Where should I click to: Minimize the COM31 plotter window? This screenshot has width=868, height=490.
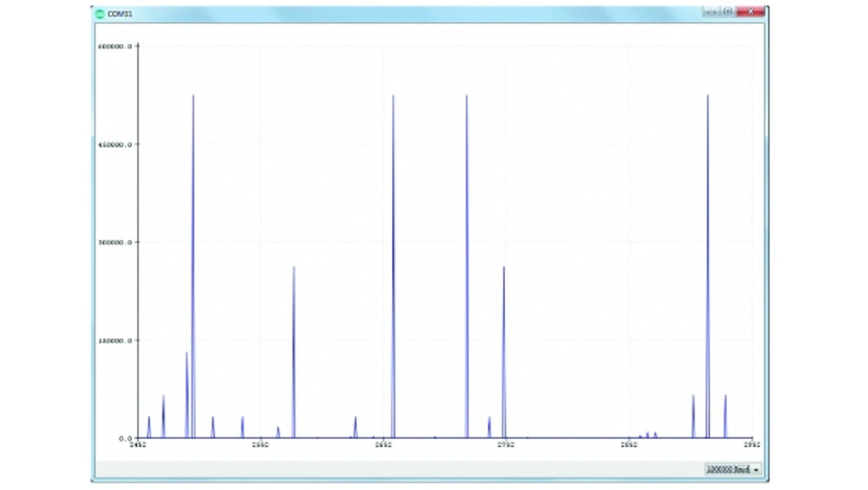[x=709, y=12]
